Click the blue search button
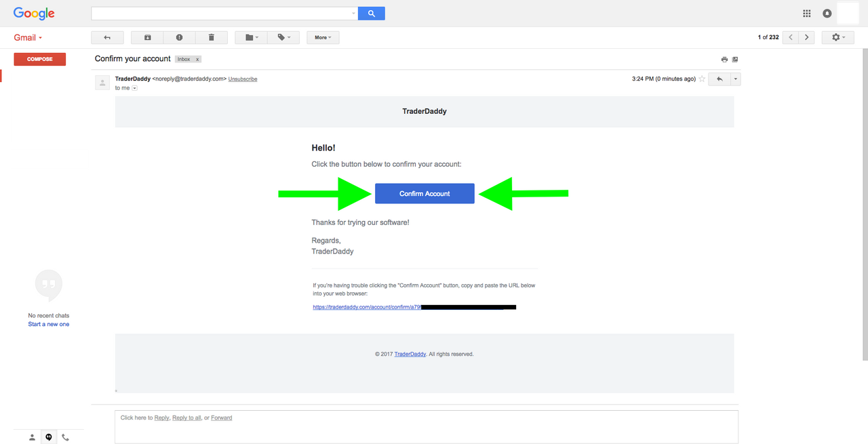 coord(372,13)
